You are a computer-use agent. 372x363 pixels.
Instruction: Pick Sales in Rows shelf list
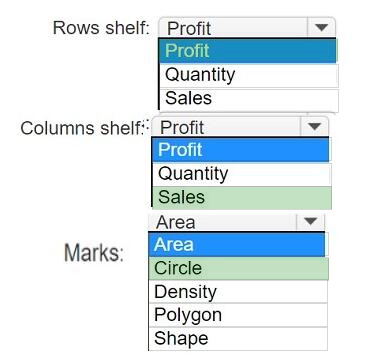249,99
